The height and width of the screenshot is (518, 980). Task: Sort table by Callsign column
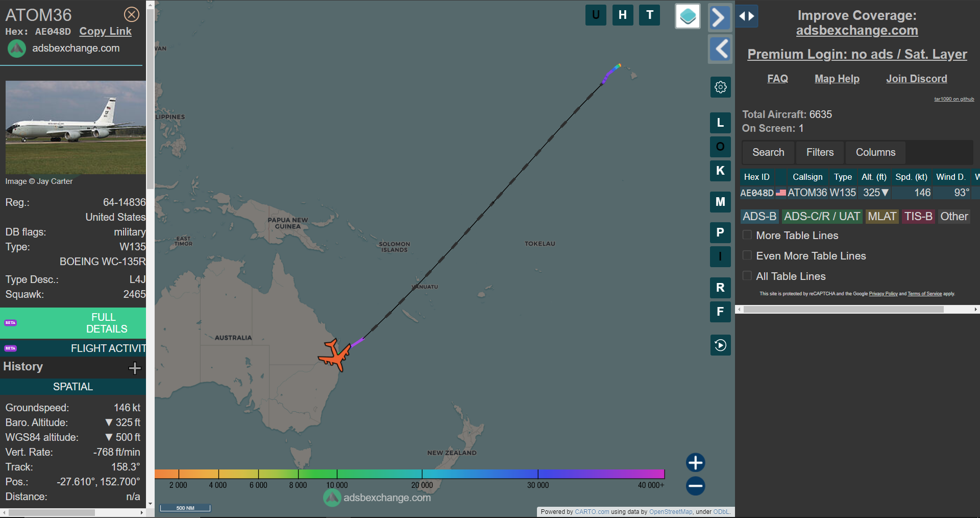(x=807, y=177)
